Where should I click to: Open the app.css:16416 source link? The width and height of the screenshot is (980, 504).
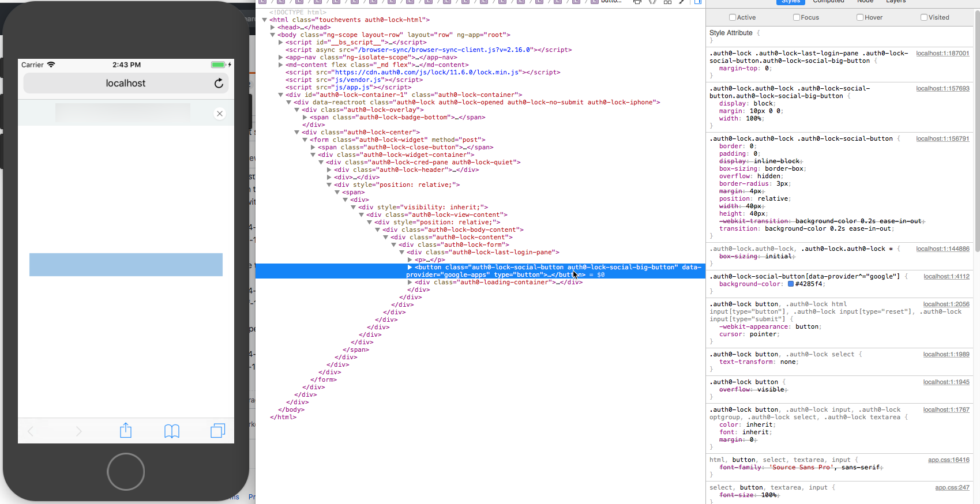949,460
